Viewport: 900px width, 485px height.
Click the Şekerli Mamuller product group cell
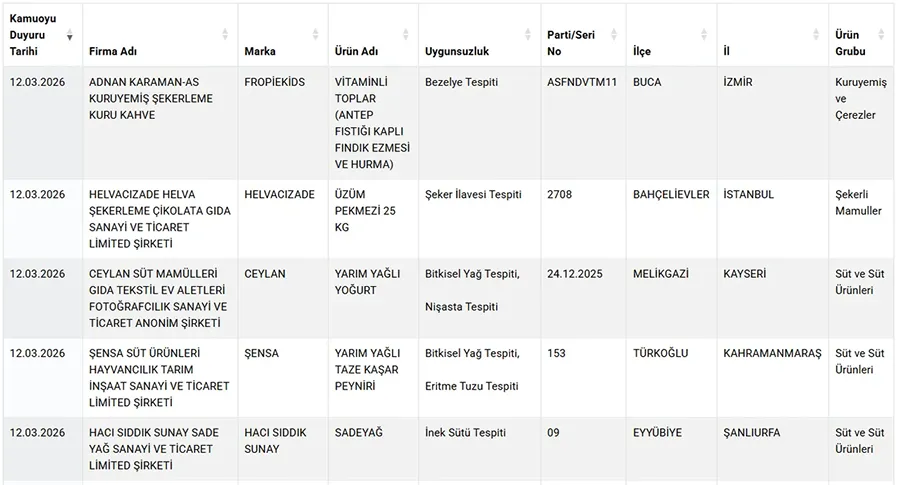coord(858,203)
